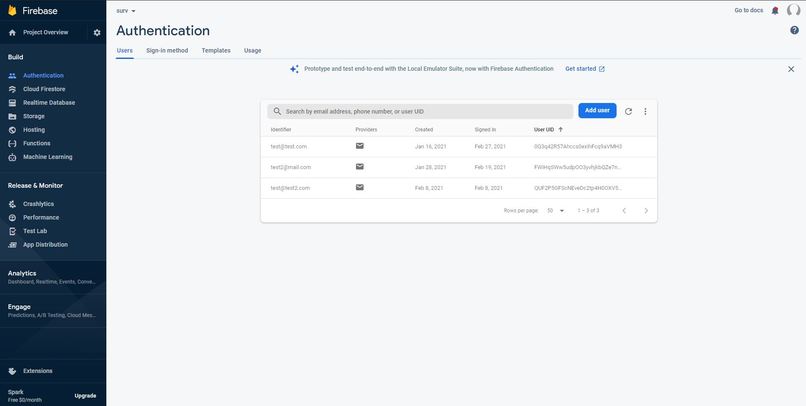Click the Project Overview home icon
This screenshot has width=806, height=406.
(x=12, y=32)
